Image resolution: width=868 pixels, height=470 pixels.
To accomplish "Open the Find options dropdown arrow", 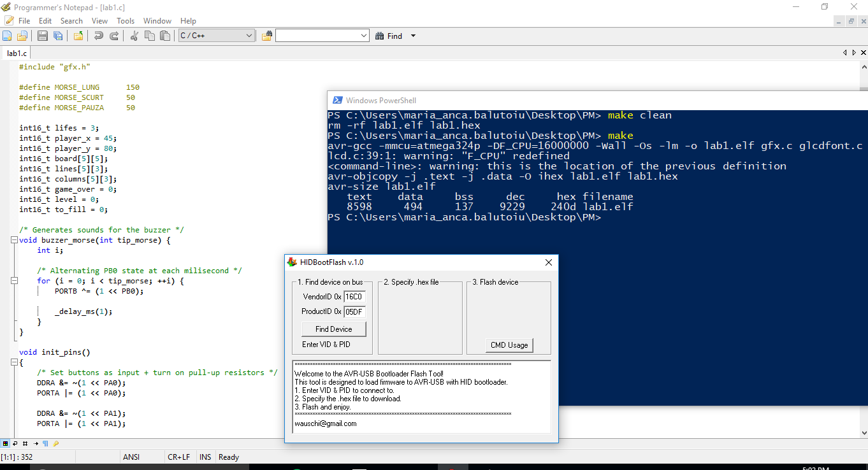I will point(413,36).
